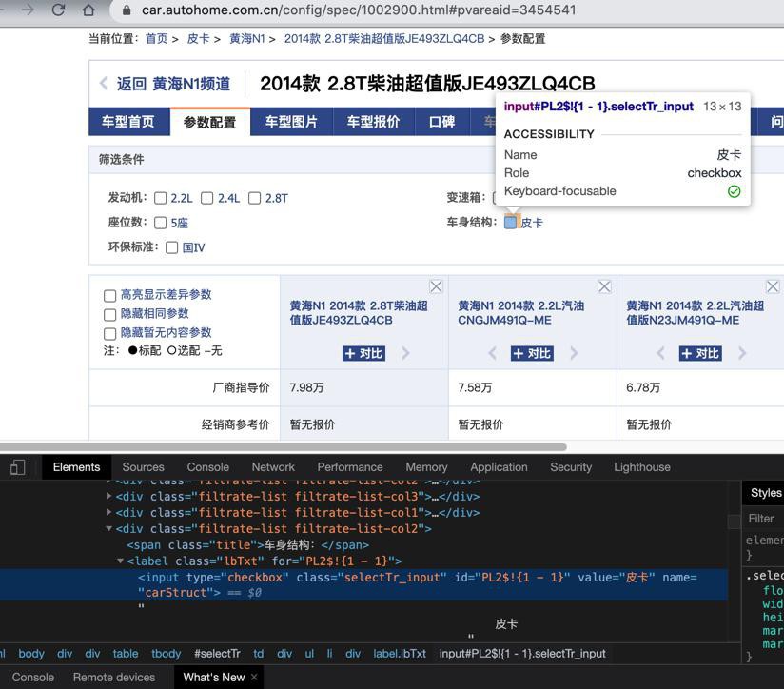The image size is (784, 689).
Task: Select tbody in DevTools breadcrumb
Action: point(166,654)
